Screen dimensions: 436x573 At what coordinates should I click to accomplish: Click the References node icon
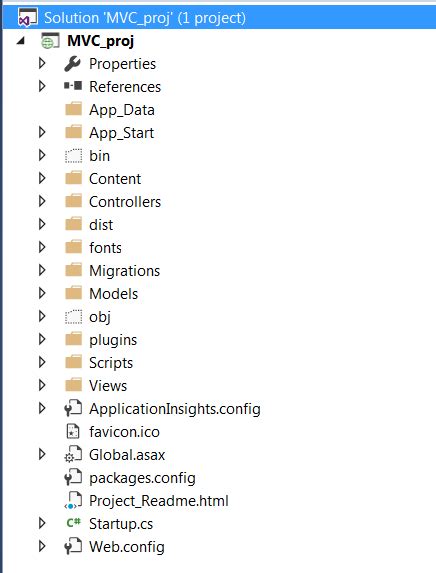(73, 86)
